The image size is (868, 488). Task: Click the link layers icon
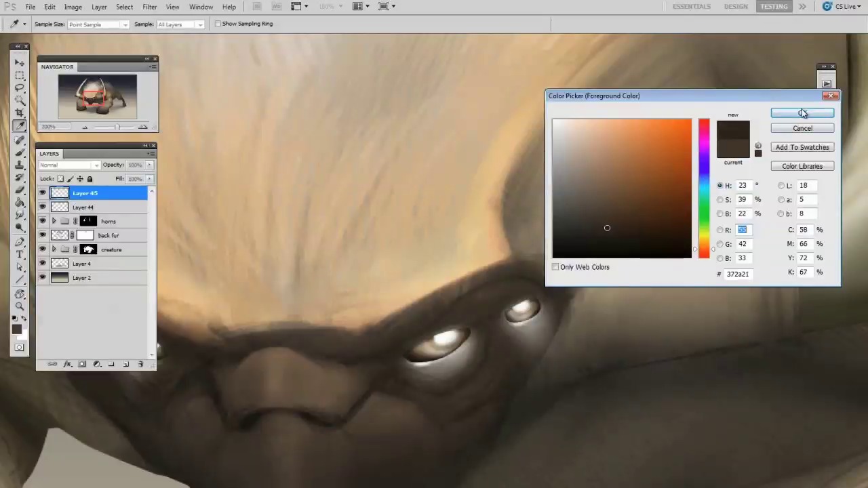(53, 364)
